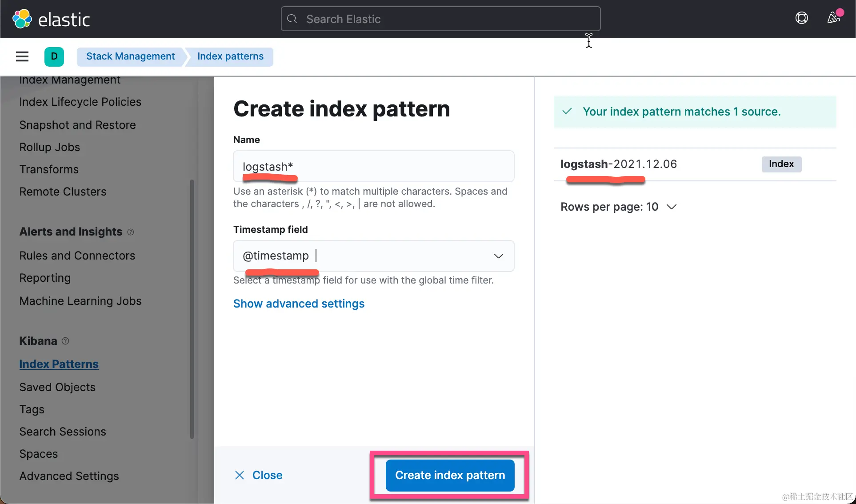Click the D space avatar

pyautogui.click(x=54, y=56)
